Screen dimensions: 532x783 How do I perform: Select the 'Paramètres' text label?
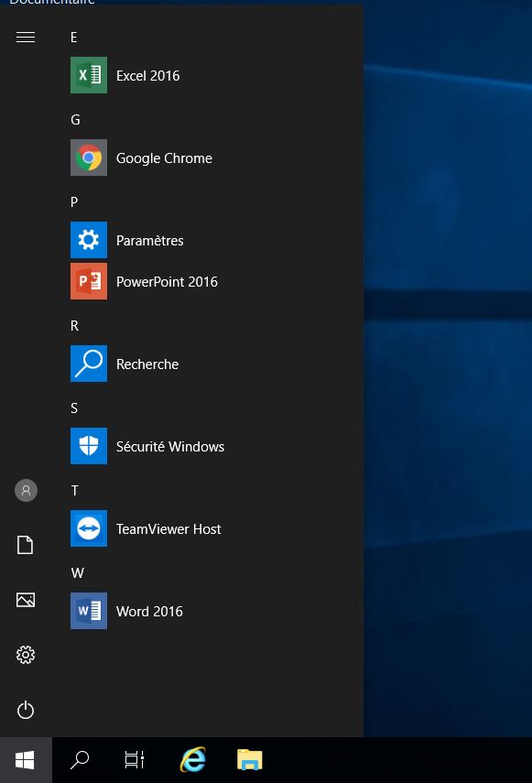pyautogui.click(x=150, y=241)
